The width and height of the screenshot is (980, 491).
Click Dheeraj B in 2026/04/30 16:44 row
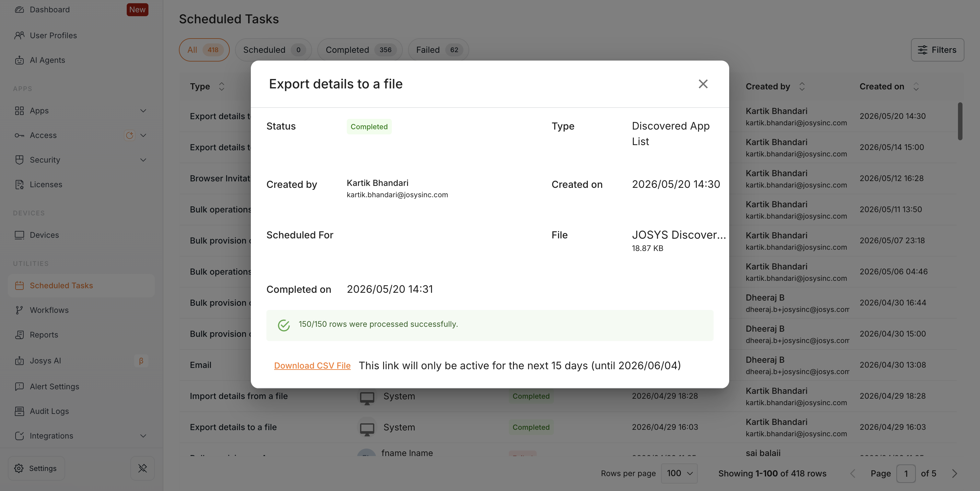pos(765,297)
